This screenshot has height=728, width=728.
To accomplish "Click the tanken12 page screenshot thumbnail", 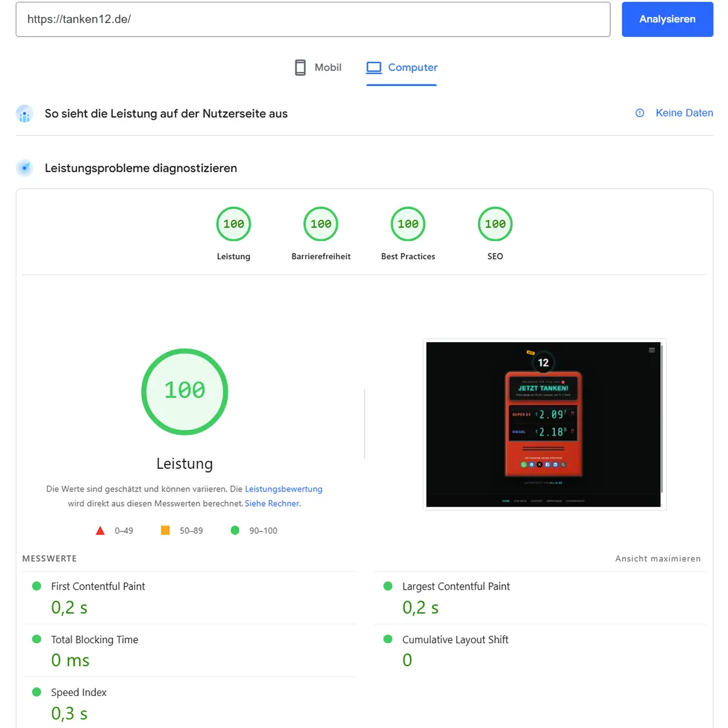I will click(x=544, y=424).
